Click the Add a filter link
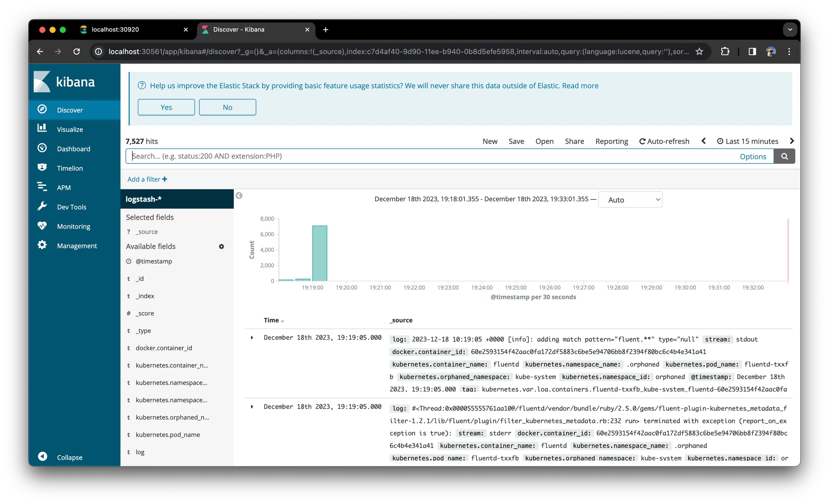Image resolution: width=829 pixels, height=504 pixels. point(147,179)
